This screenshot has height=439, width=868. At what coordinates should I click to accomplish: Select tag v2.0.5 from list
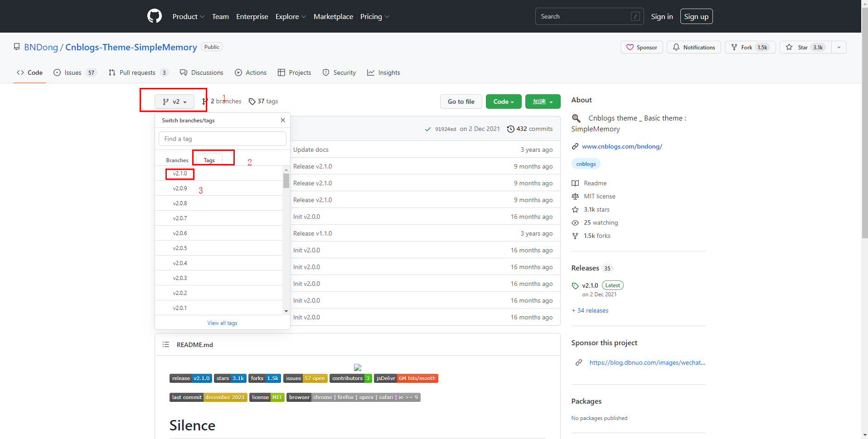(x=219, y=248)
